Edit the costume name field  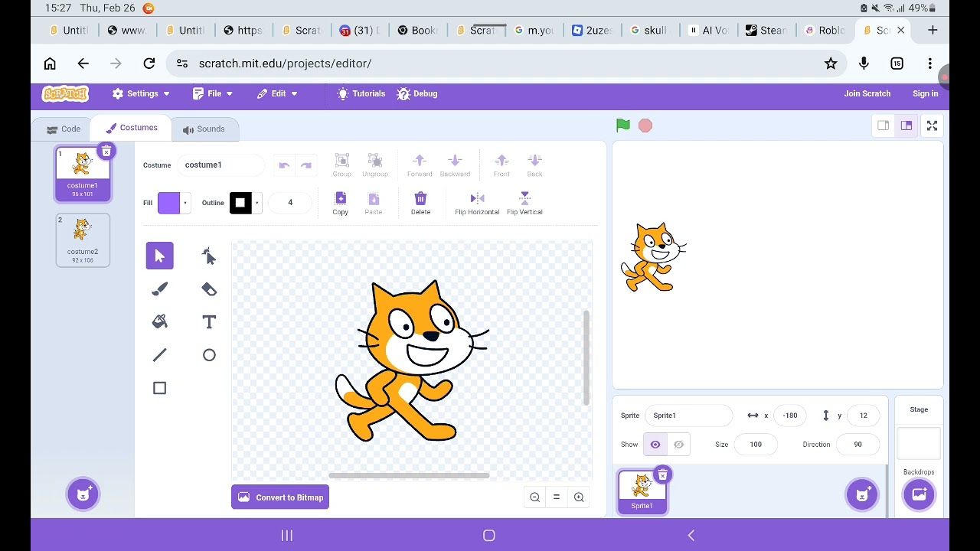click(x=220, y=165)
